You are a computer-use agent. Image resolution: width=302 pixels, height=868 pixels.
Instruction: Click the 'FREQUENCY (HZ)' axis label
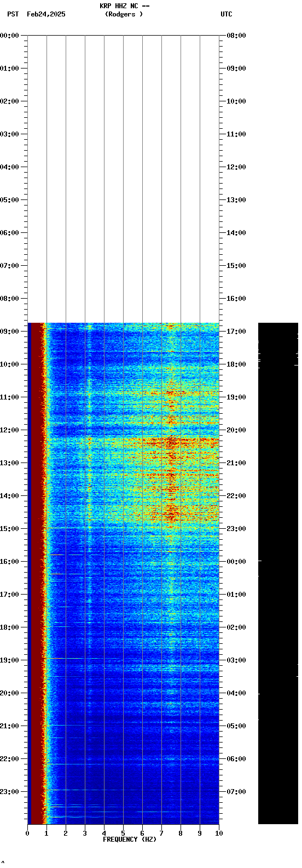pyautogui.click(x=130, y=840)
